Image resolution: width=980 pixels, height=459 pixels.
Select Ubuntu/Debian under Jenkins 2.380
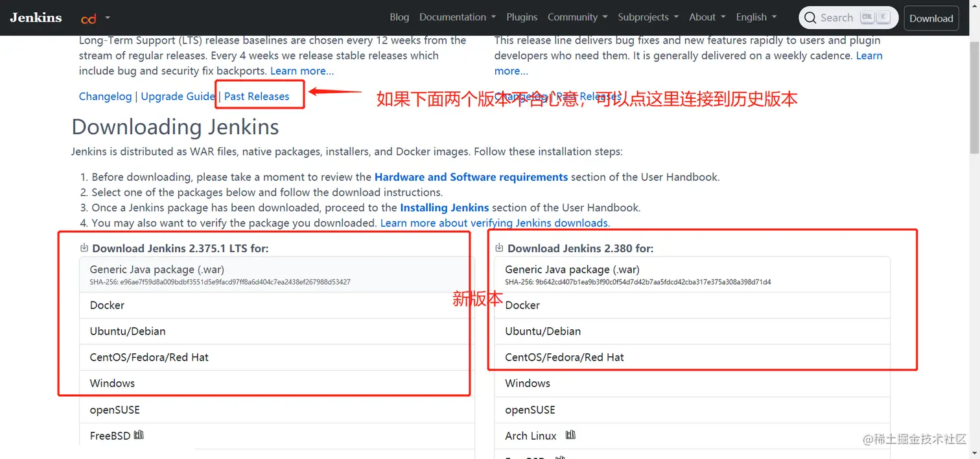click(x=692, y=331)
